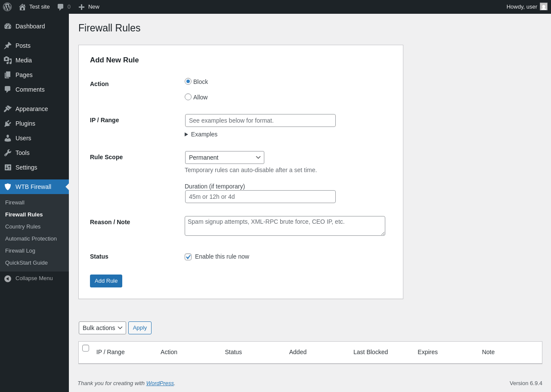The image size is (551, 392).
Task: Uncheck Enable this rule now
Action: pos(188,257)
